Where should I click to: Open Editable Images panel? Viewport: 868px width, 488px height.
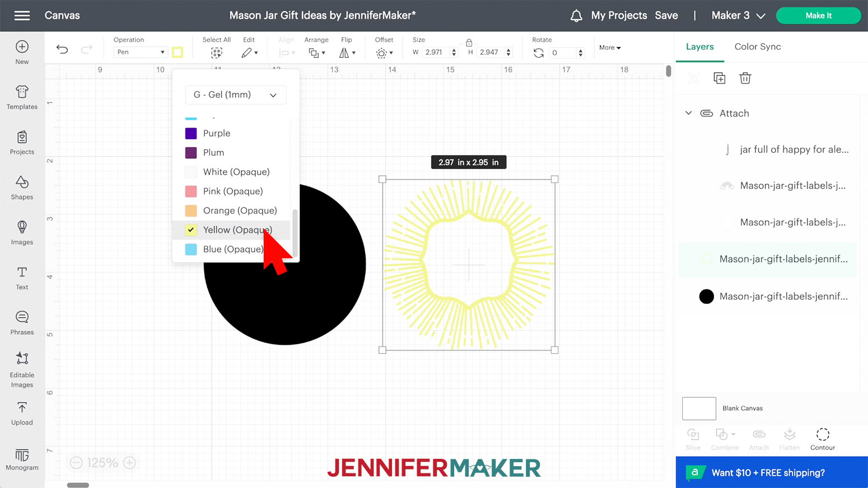[22, 369]
